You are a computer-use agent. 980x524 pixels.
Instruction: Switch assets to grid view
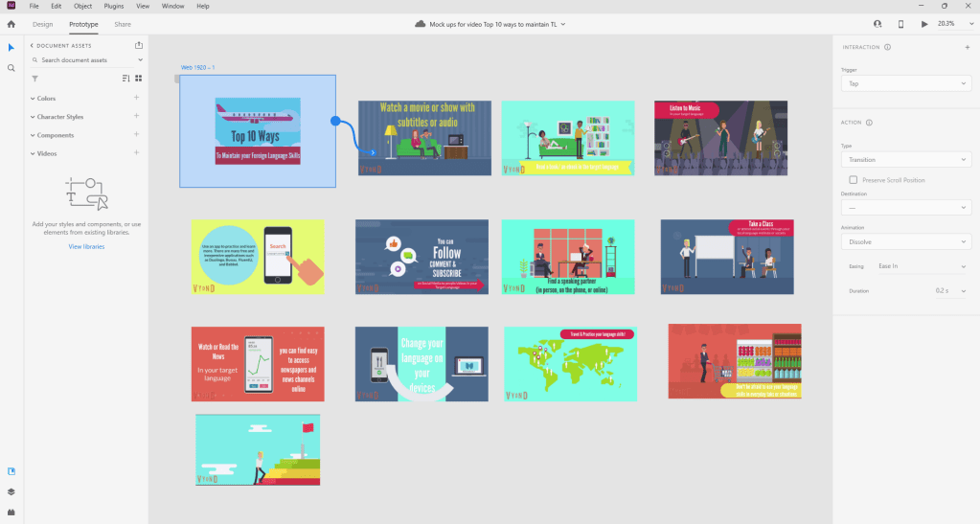coord(138,79)
